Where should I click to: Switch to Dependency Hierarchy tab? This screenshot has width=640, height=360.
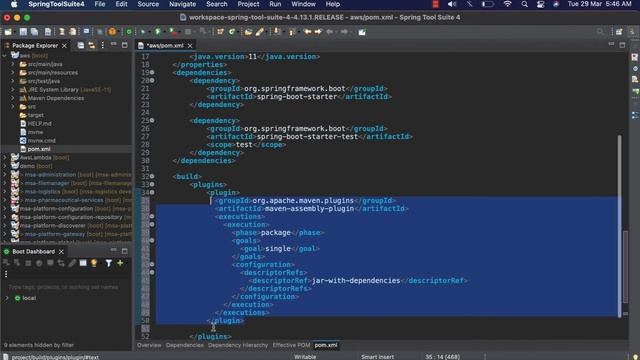pos(238,345)
